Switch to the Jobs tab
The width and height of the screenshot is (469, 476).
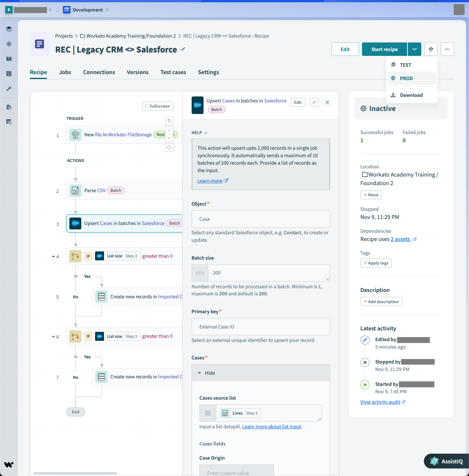pos(65,72)
